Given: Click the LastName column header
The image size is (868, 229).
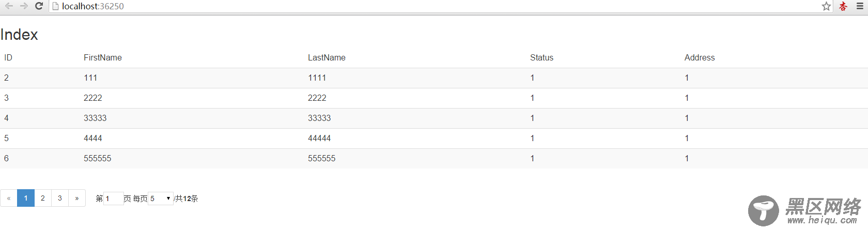Looking at the screenshot, I should click(x=327, y=57).
